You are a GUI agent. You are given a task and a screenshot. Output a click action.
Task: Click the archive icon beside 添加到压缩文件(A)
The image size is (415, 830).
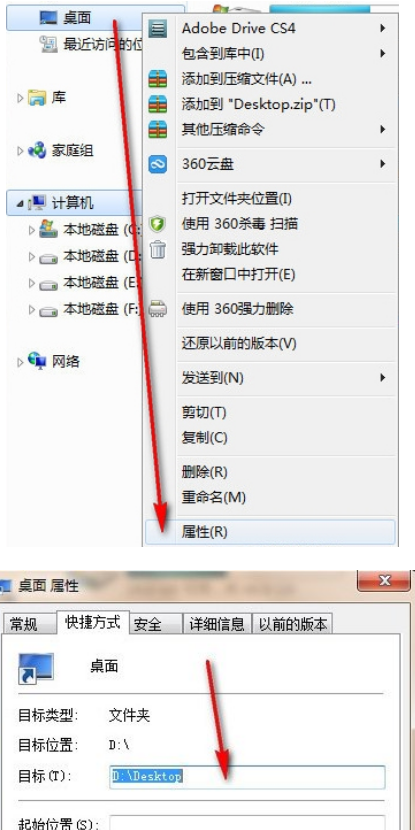[x=158, y=79]
